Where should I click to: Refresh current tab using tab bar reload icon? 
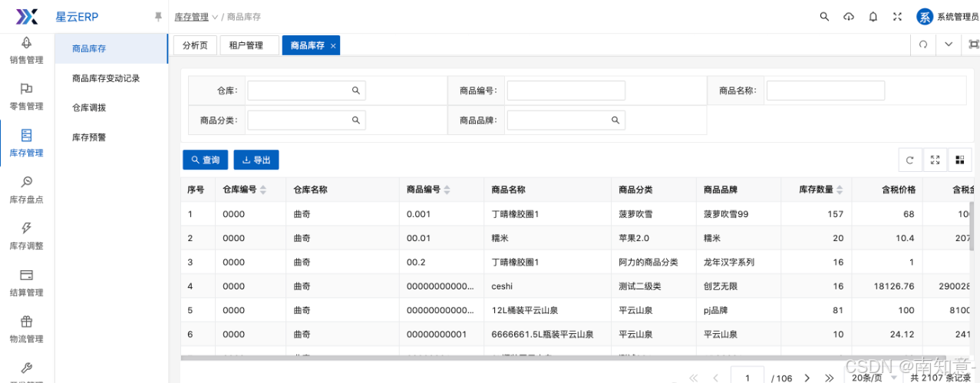tap(923, 45)
